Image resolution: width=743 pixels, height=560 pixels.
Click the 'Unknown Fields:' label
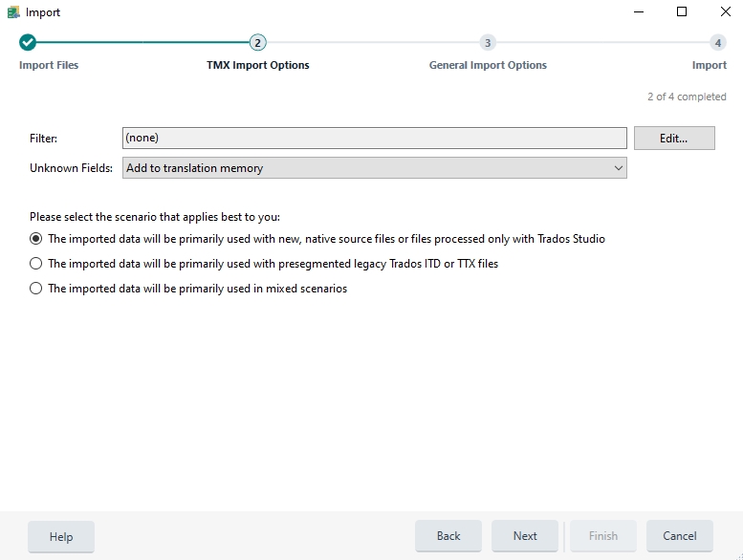pyautogui.click(x=71, y=168)
